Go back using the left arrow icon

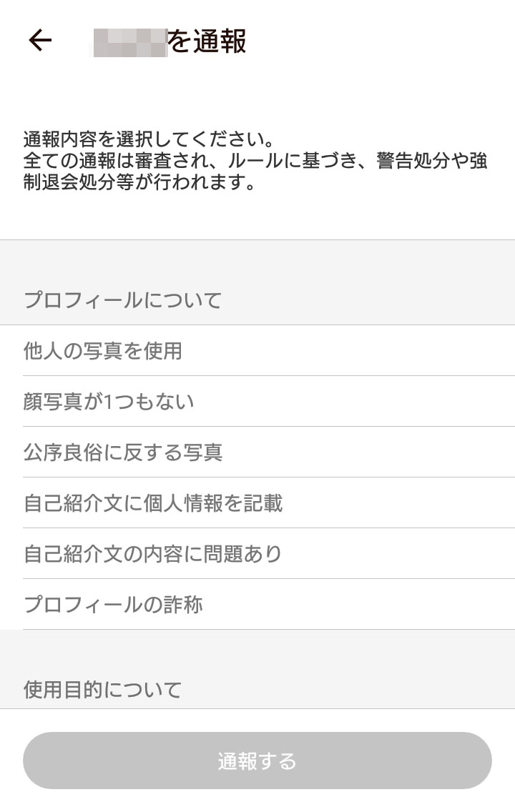point(40,41)
